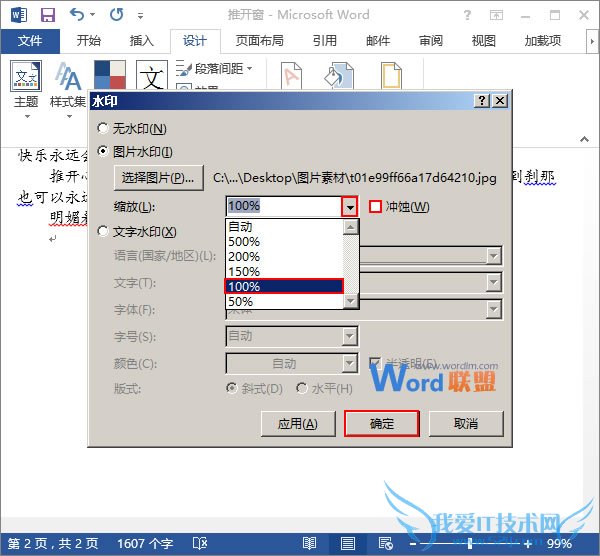
Task: Open the Themes (主题) gallery
Action: (26, 89)
